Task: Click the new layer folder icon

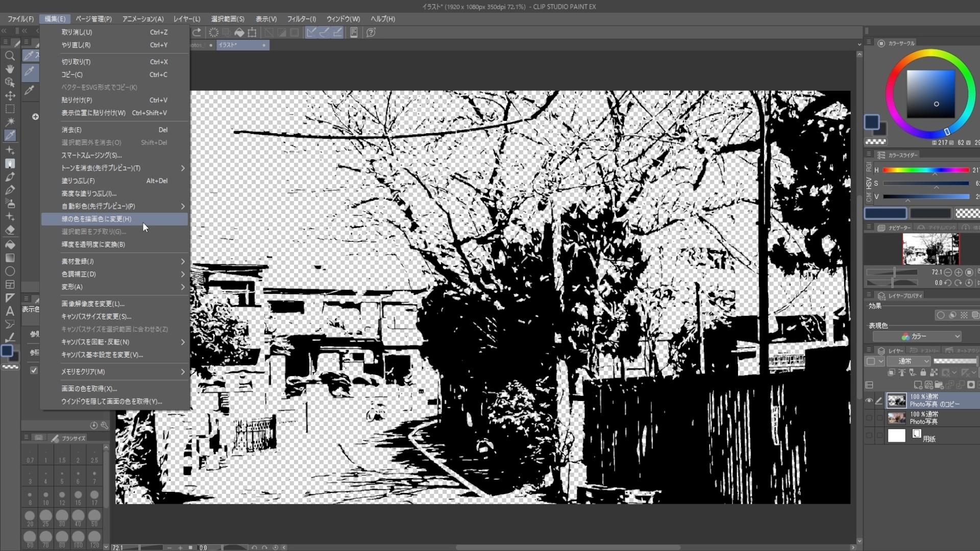Action: (939, 385)
